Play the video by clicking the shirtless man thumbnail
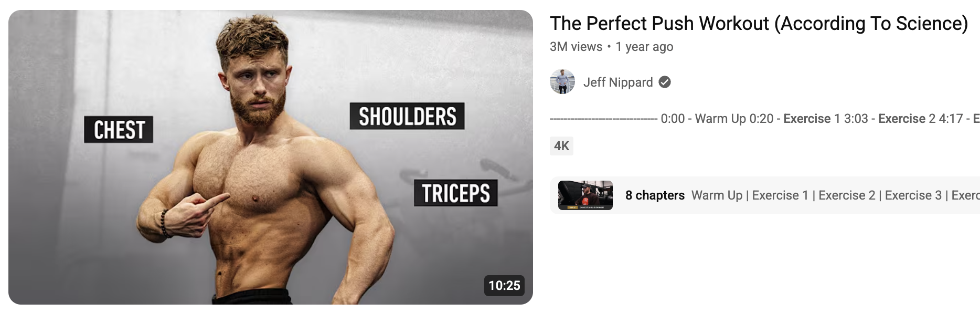This screenshot has height=313, width=980. 271,157
